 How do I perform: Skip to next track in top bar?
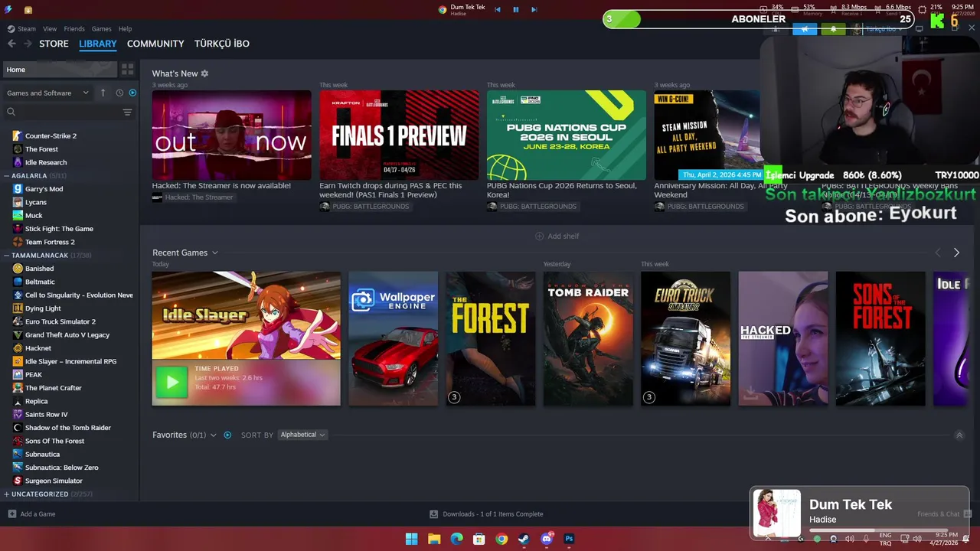click(x=534, y=9)
